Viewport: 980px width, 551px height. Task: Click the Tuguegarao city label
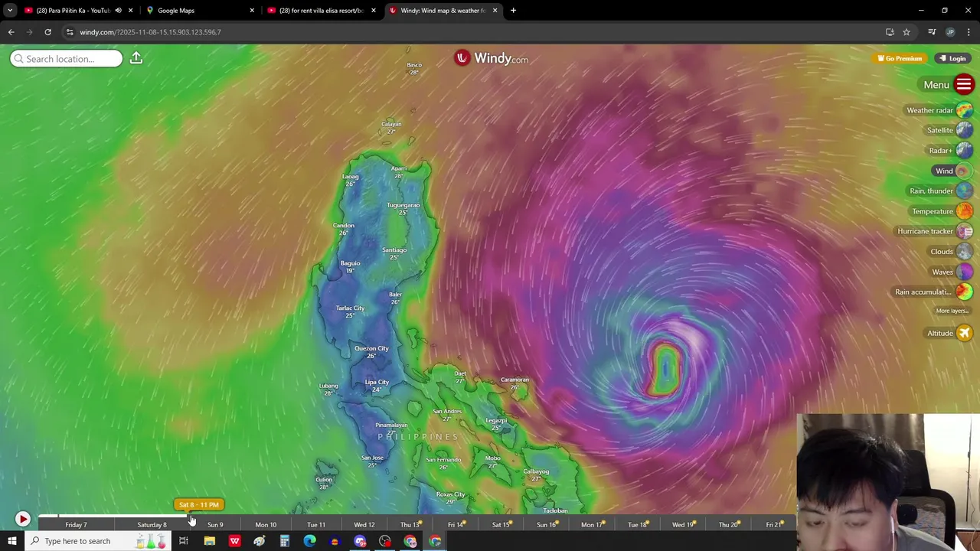tap(403, 205)
